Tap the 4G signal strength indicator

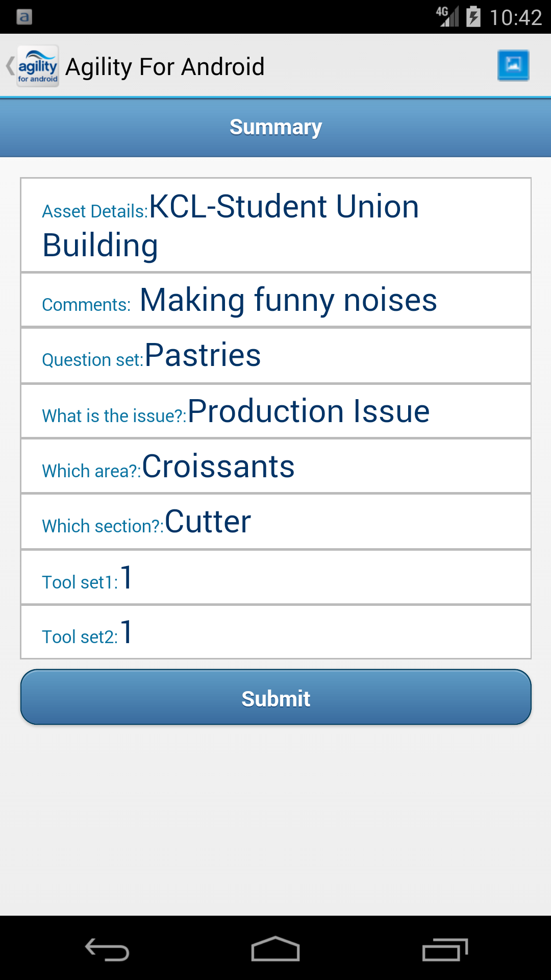447,17
